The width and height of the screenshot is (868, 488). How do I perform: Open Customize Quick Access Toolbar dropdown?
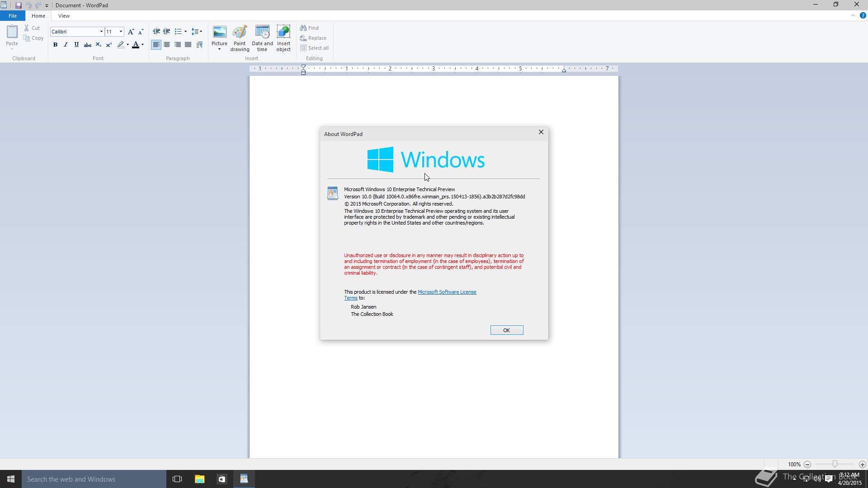pos(47,6)
